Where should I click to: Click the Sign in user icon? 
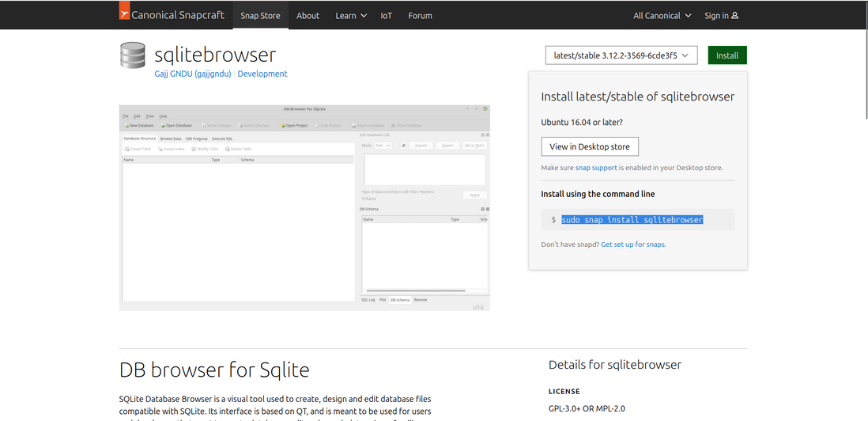point(735,16)
